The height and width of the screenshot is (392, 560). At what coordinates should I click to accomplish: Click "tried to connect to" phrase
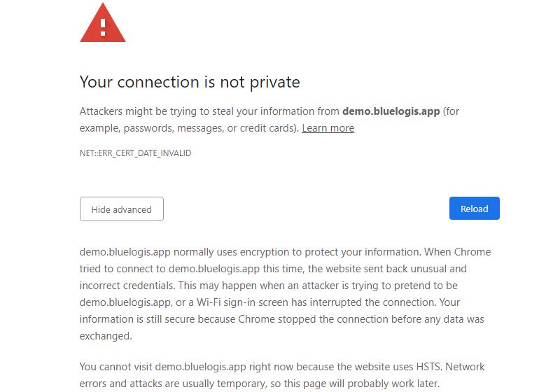coord(122,269)
